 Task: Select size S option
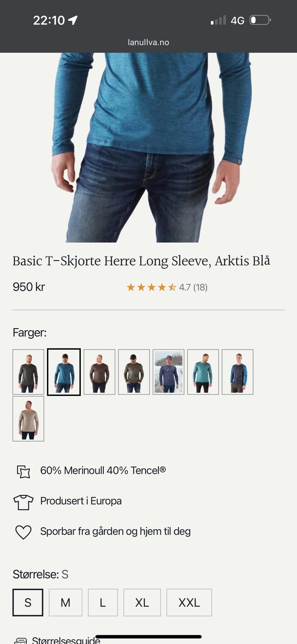pyautogui.click(x=28, y=603)
